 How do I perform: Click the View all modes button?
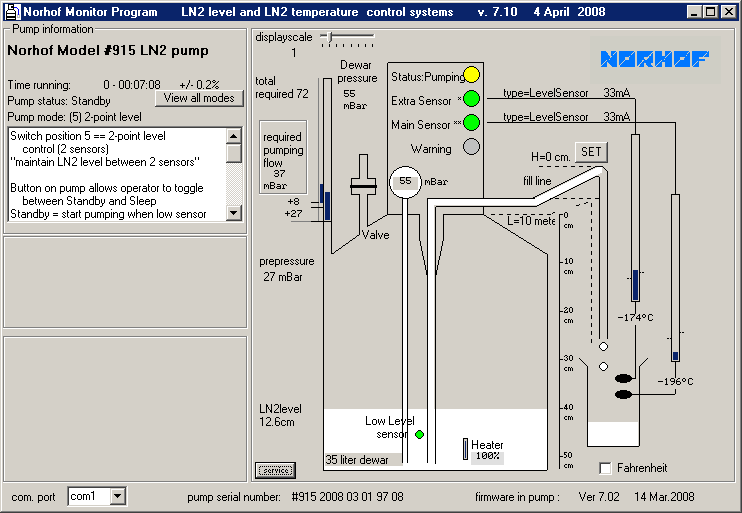click(199, 98)
